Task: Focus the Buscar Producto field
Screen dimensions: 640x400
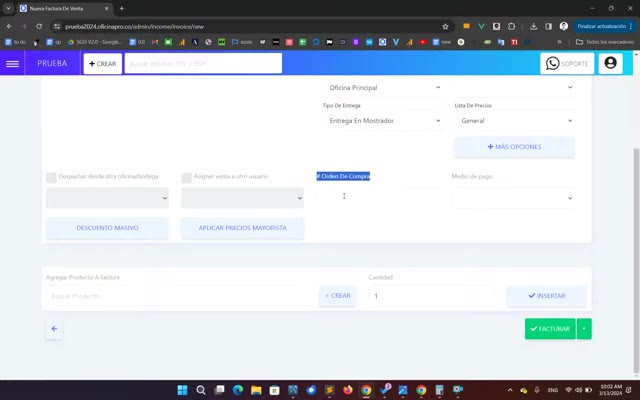Action: pyautogui.click(x=180, y=296)
